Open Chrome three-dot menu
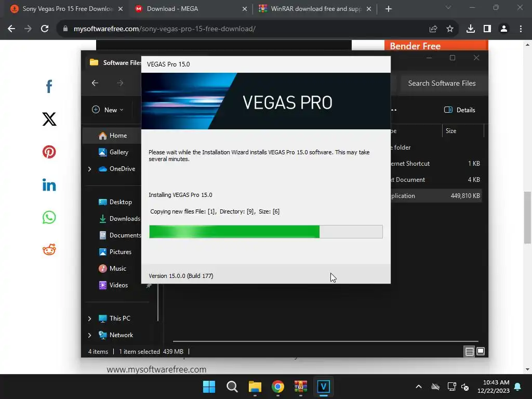The width and height of the screenshot is (532, 399). pos(521,29)
